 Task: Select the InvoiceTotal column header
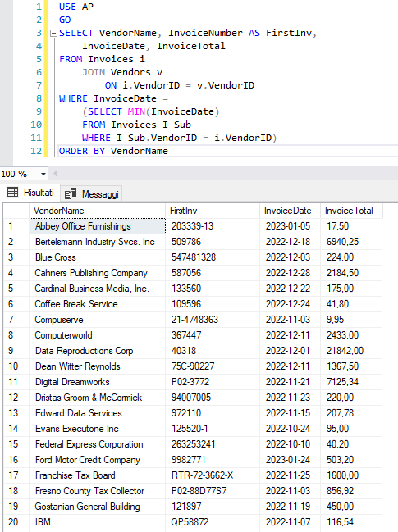(351, 211)
